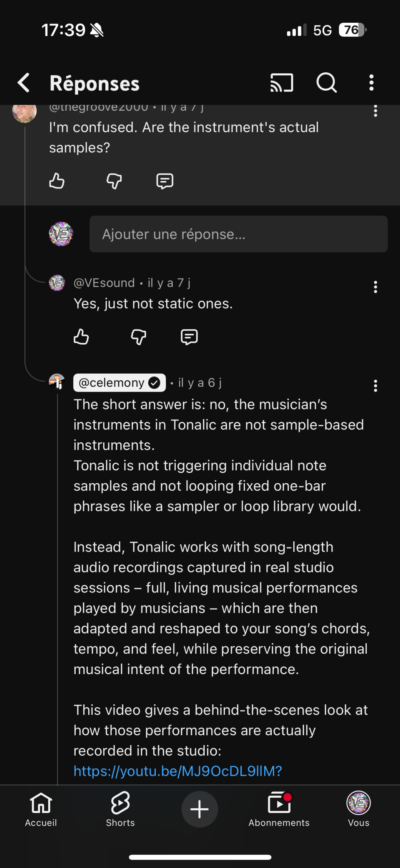This screenshot has width=400, height=868.
Task: Open the @VEsound avatar beside the reply
Action: pyautogui.click(x=57, y=283)
